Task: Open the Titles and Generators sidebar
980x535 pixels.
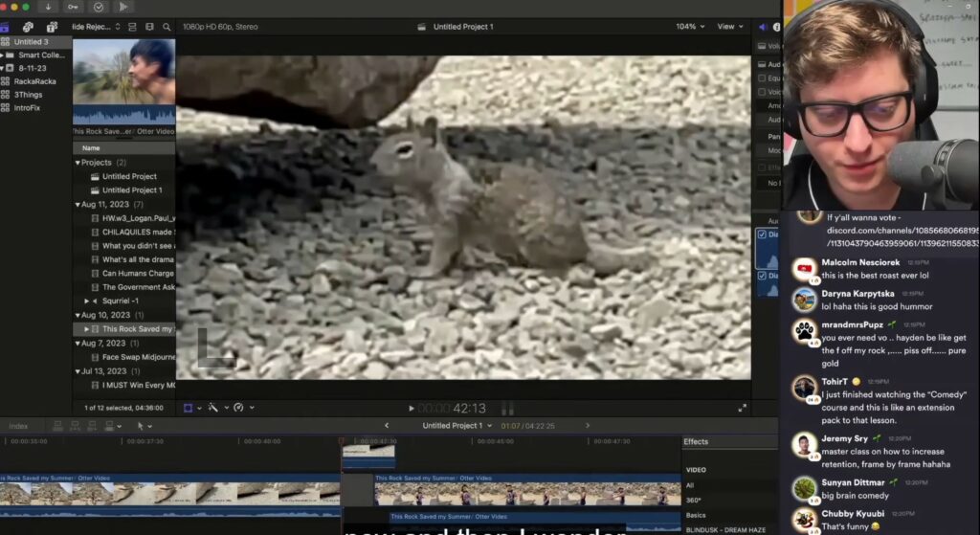Action: pos(51,27)
